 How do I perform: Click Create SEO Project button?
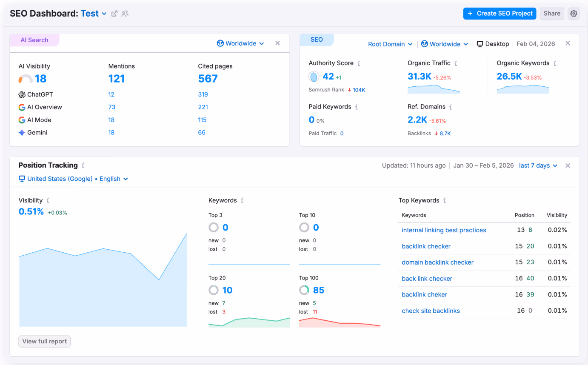pyautogui.click(x=500, y=14)
